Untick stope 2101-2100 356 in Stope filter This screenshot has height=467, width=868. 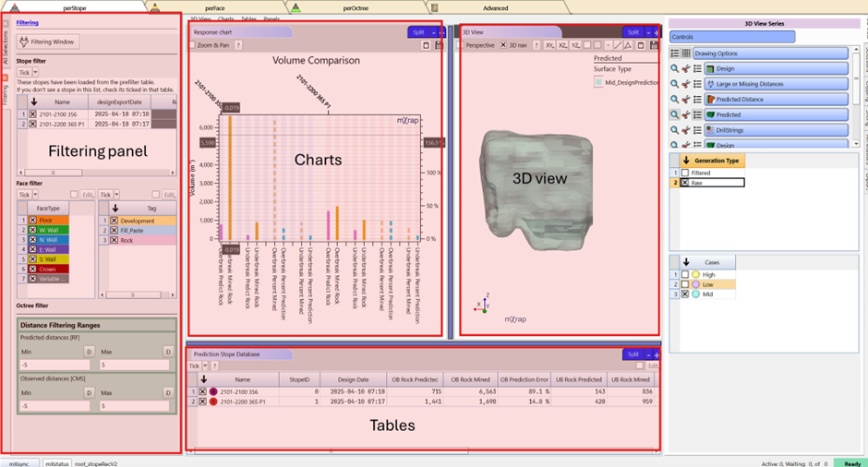(x=32, y=114)
